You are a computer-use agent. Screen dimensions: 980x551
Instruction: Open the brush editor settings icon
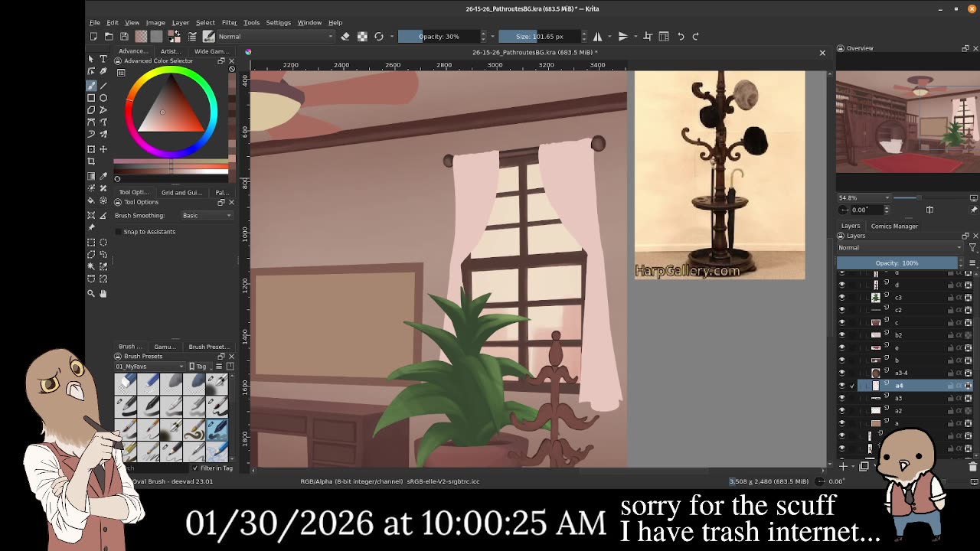pos(192,36)
